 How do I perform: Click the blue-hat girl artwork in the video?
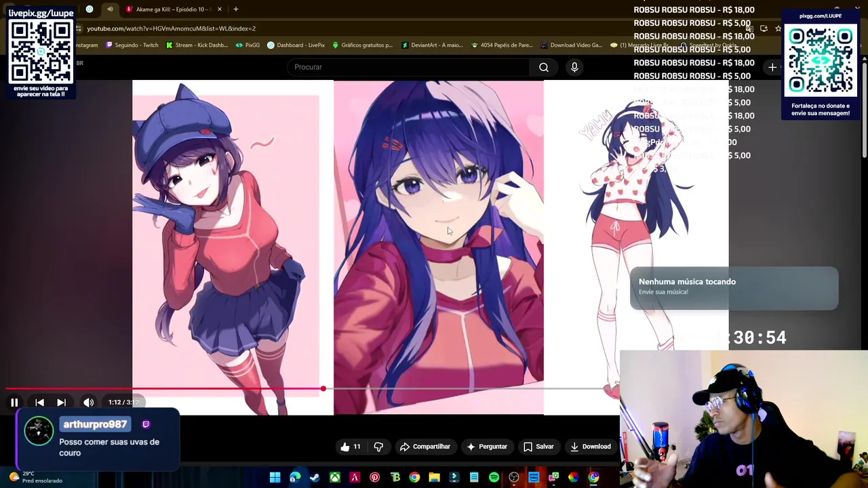click(225, 247)
